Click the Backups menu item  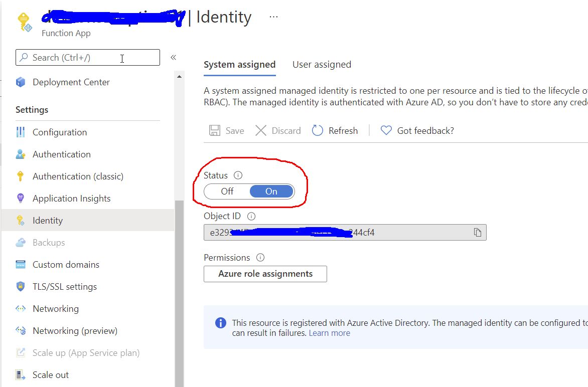(48, 243)
